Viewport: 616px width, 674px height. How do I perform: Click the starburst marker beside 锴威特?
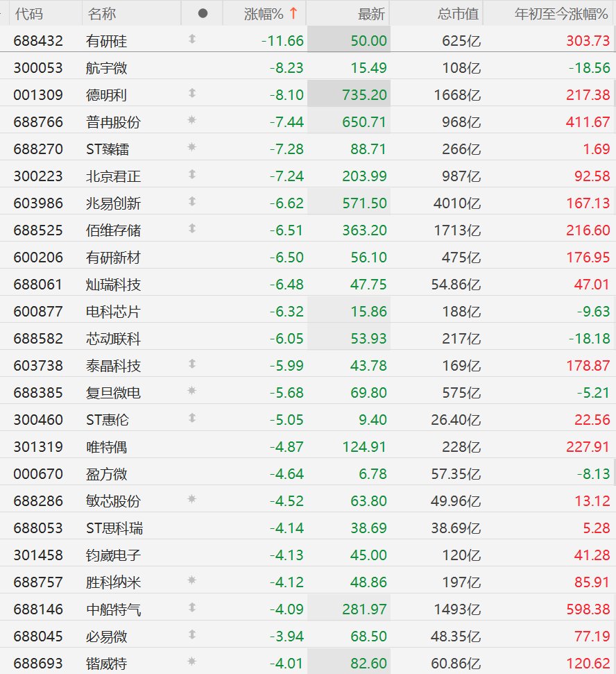(x=192, y=662)
